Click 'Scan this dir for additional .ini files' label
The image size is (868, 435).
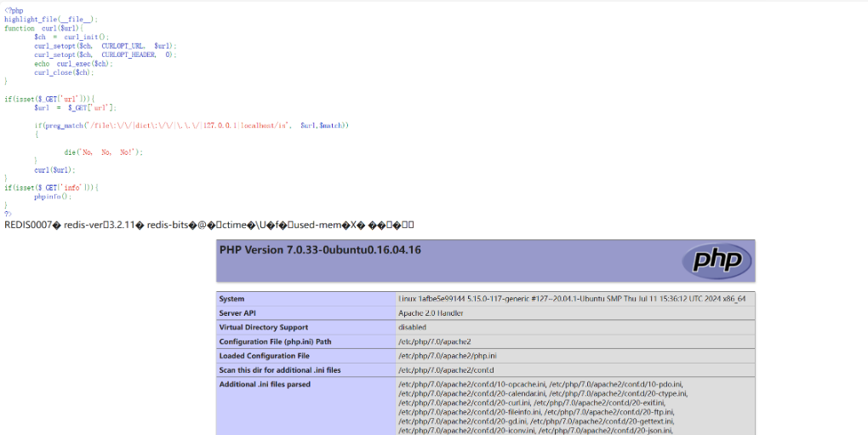(x=280, y=370)
